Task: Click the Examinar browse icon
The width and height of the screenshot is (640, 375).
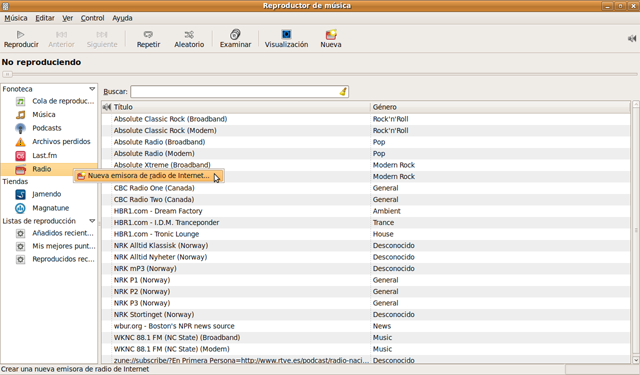Action: coord(235,34)
